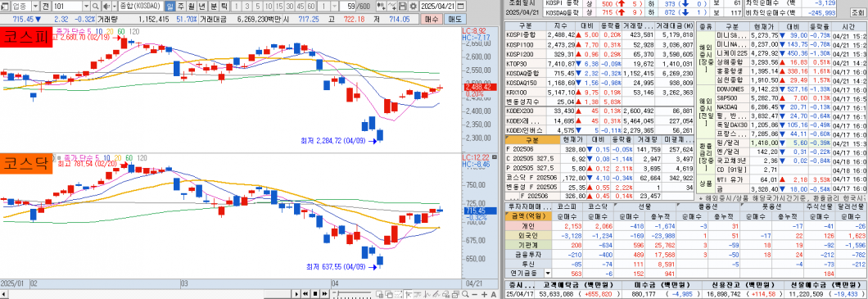This screenshot has width=868, height=299.
Task: Click the 주식선물 column header
Action: (x=820, y=206)
